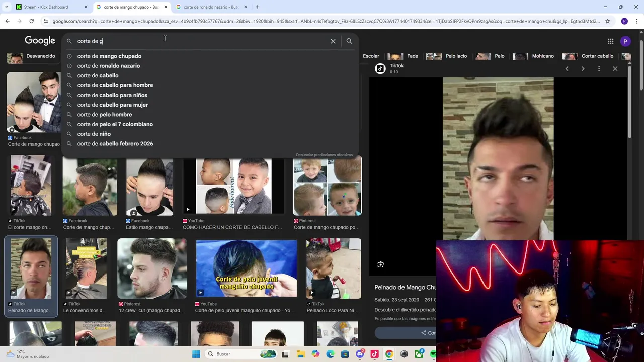Close the Stream - Kick Dashboard tab

86,7
